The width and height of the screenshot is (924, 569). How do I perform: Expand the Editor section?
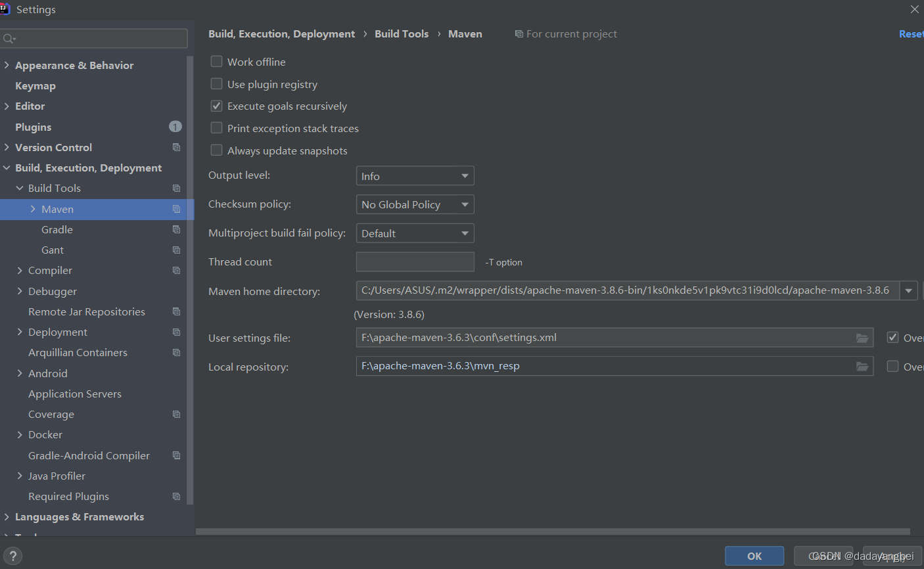[x=7, y=106]
